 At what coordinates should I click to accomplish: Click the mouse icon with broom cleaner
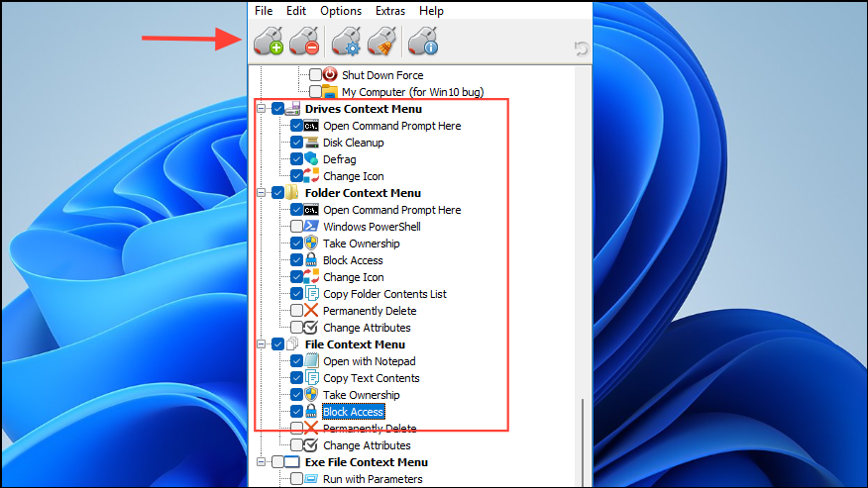(381, 41)
